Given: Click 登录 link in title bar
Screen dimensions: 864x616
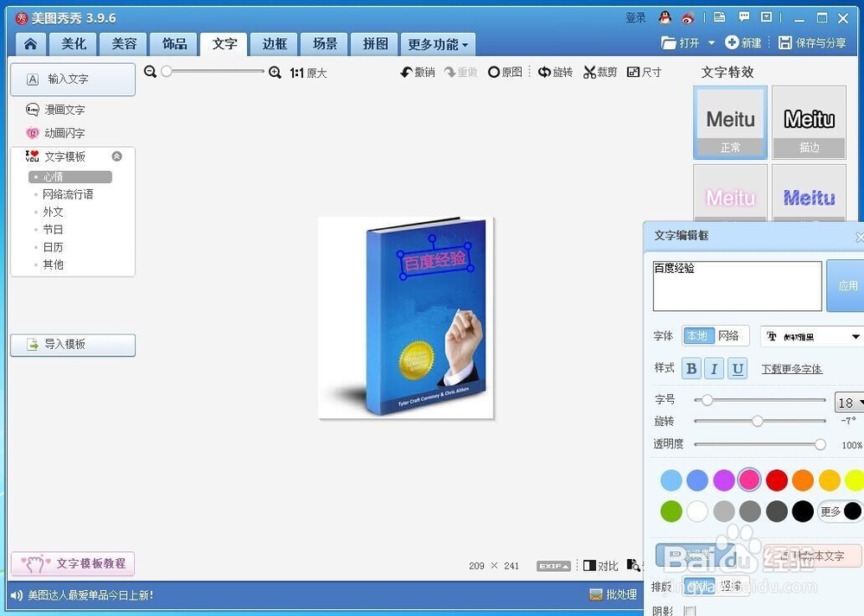Looking at the screenshot, I should coord(635,17).
